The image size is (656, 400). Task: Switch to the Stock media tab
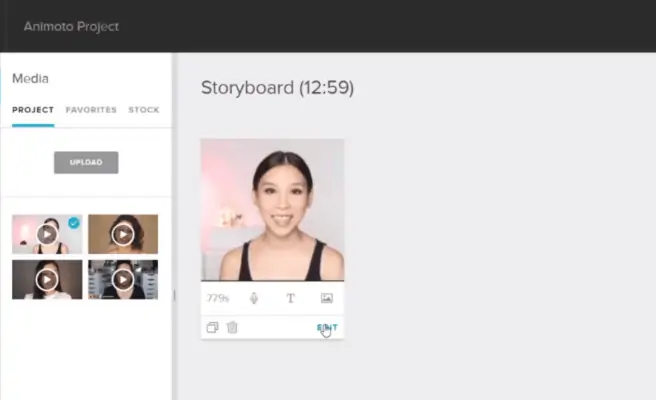point(143,110)
